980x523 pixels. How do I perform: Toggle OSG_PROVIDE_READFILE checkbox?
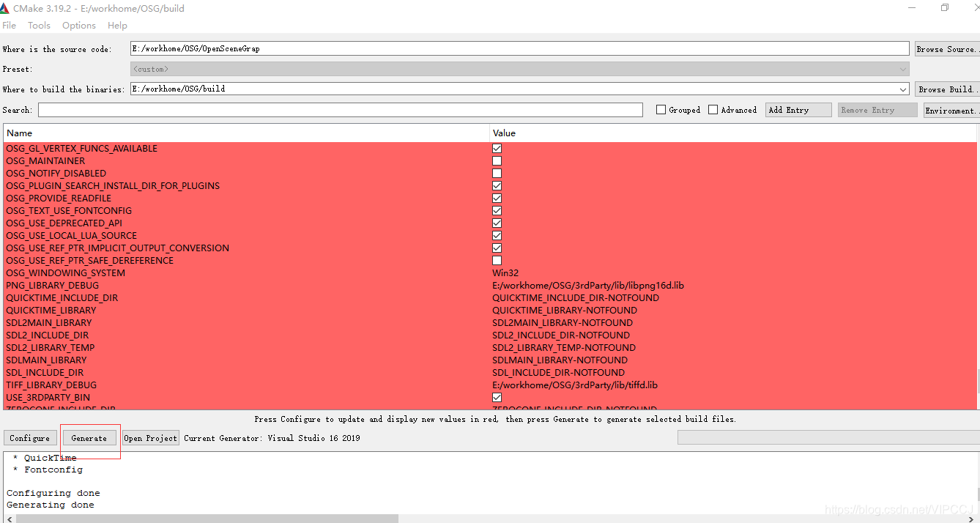point(497,199)
